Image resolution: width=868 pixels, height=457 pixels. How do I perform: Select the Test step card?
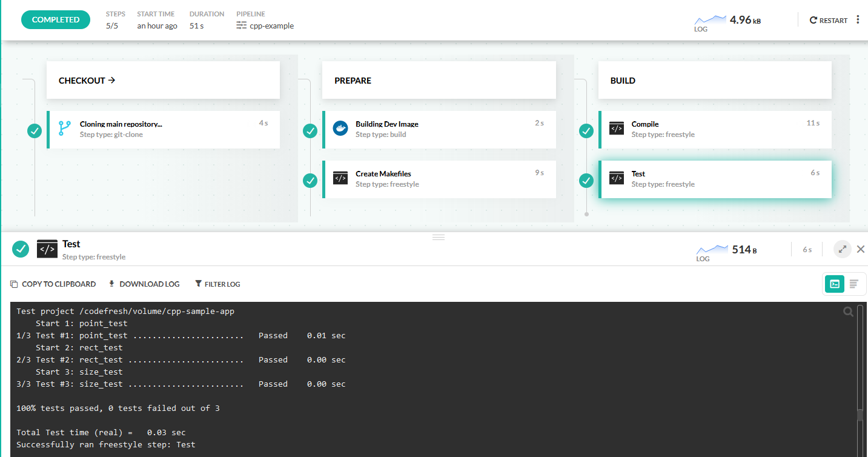(715, 179)
